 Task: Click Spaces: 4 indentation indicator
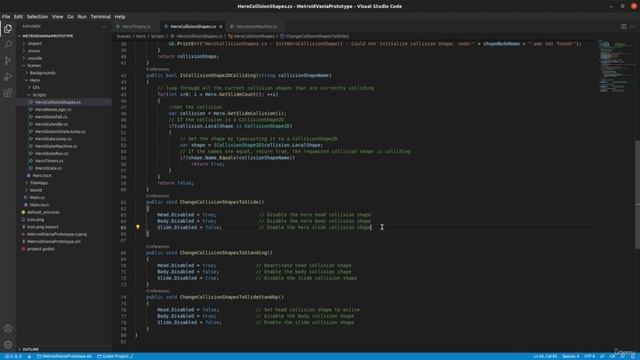[570, 356]
